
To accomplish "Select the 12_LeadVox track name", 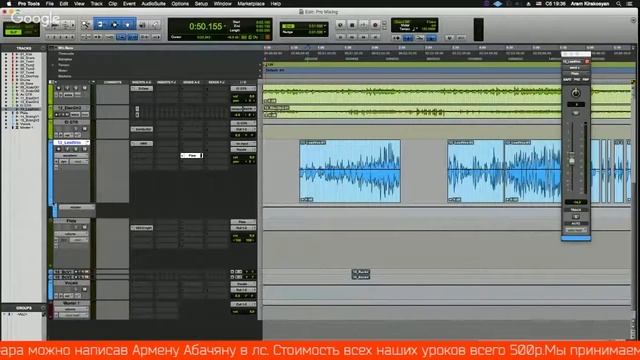I will coord(69,142).
